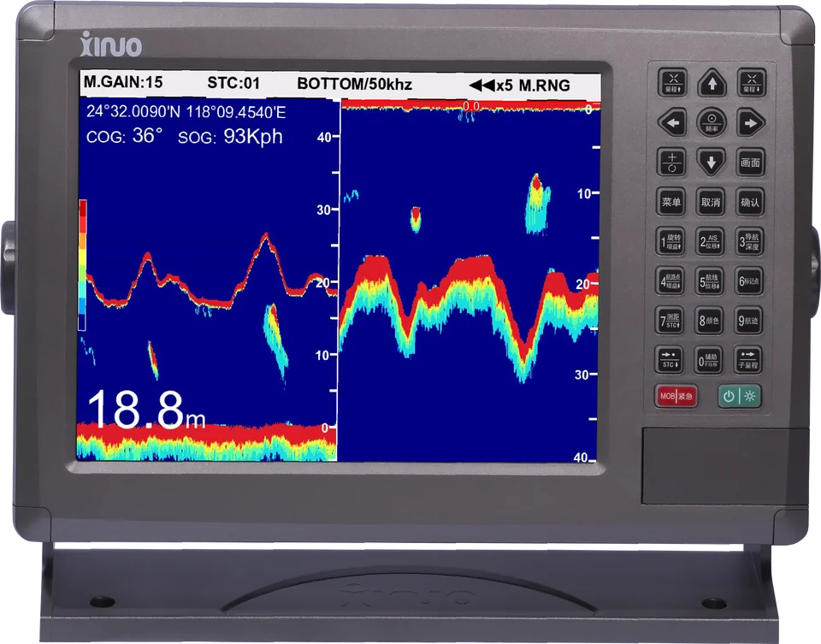Switch display with the 画面 key

[x=750, y=162]
